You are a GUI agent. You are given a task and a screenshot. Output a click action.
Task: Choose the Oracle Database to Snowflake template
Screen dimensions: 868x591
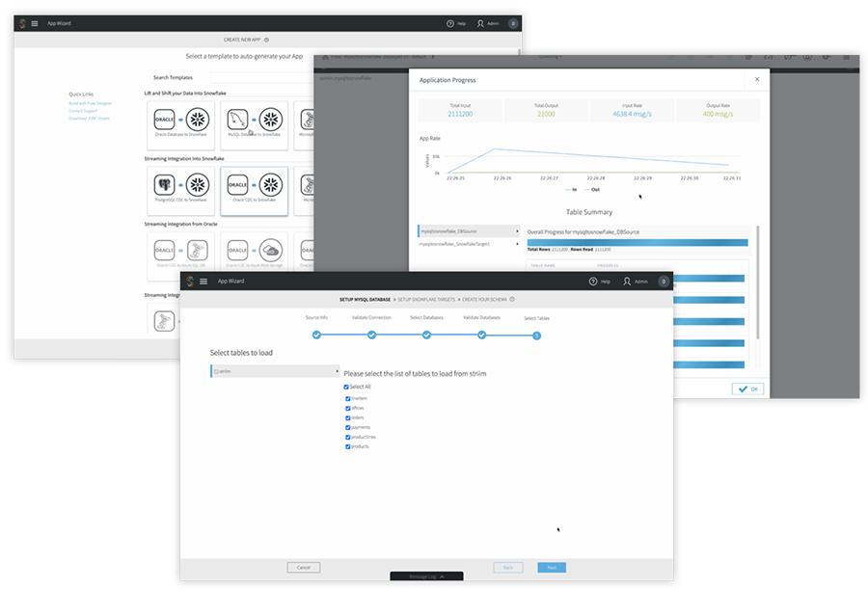tap(181, 125)
